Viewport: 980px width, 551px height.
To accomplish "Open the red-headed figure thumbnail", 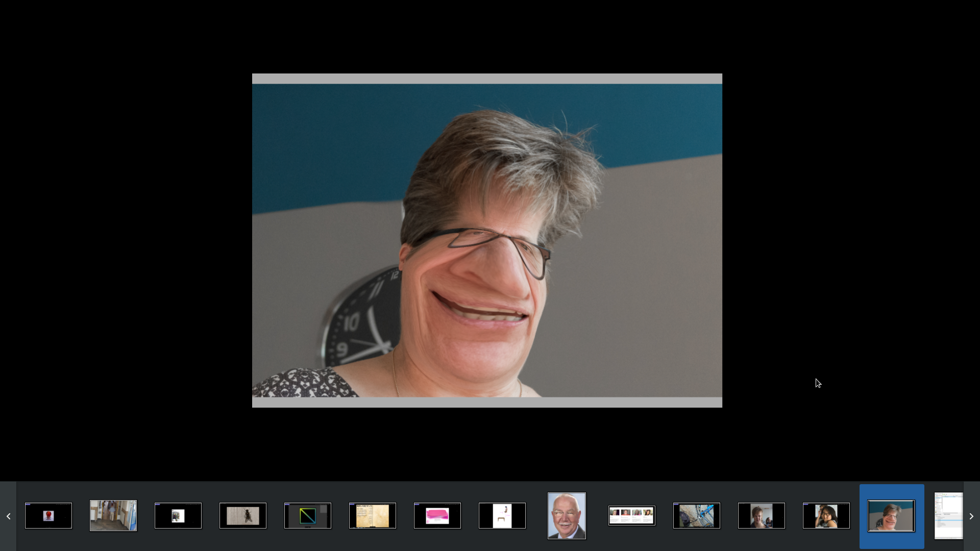I will coord(48,516).
